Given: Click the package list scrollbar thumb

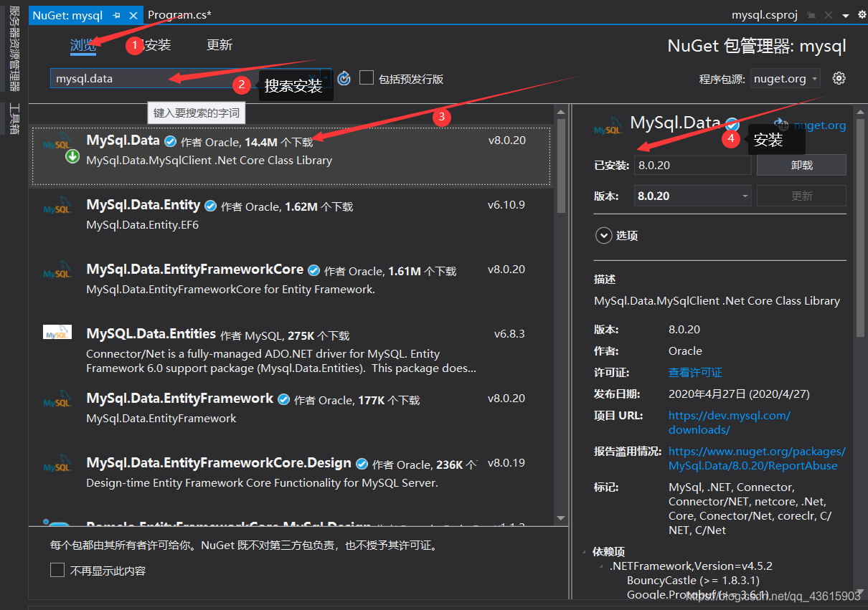Looking at the screenshot, I should 562,166.
